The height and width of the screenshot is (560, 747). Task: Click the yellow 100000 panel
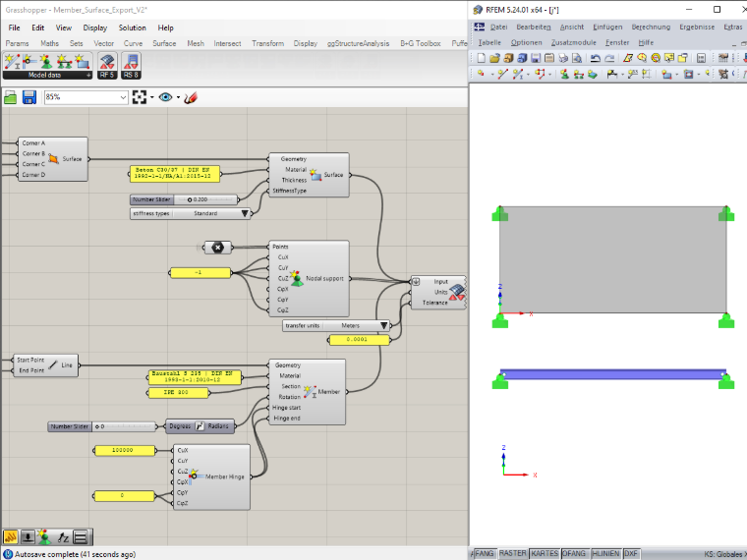pos(125,450)
